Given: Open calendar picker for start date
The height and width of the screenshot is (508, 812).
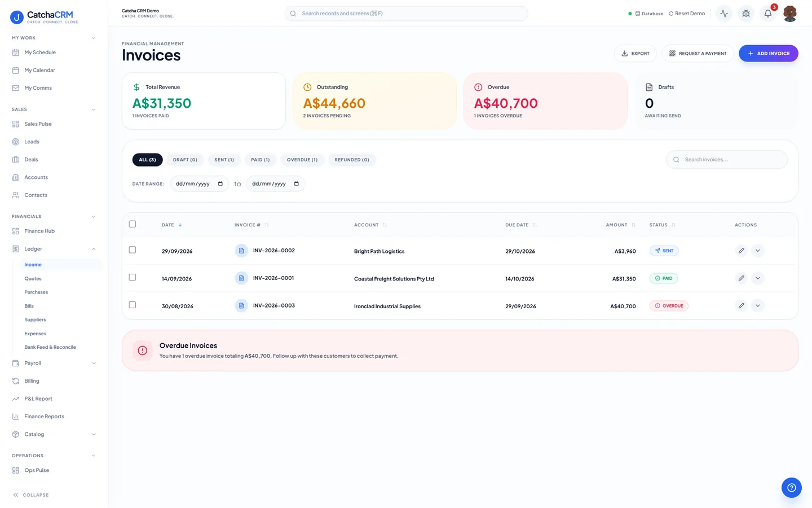Looking at the screenshot, I should (x=220, y=184).
